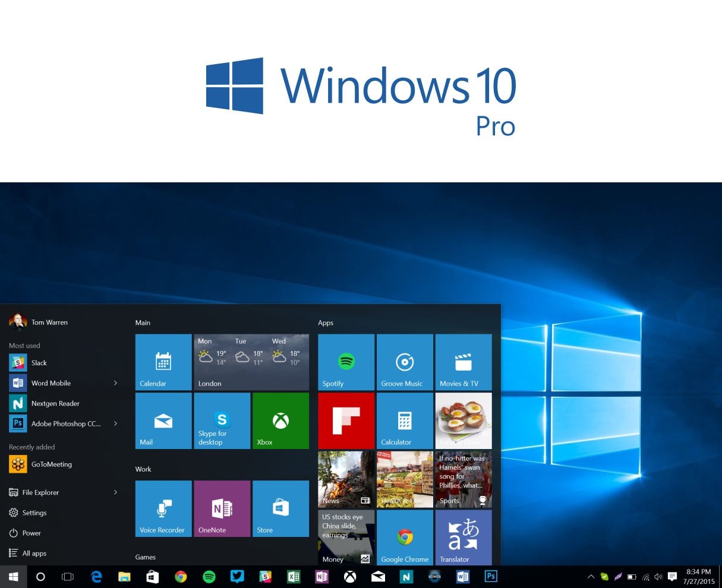Screen dimensions: 722x588
Task: Click the Wi-Fi network tray icon
Action: 645,577
